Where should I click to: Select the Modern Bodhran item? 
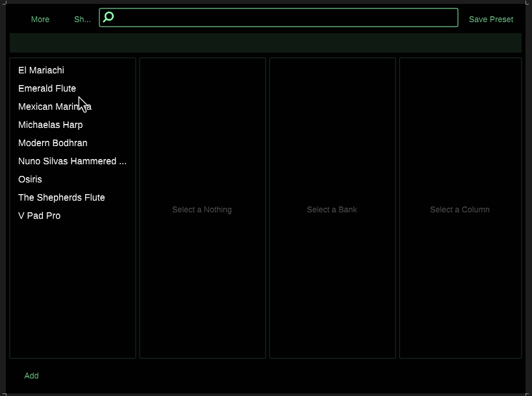53,143
